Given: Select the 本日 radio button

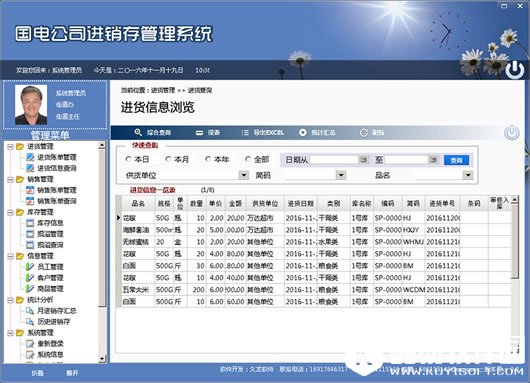Looking at the screenshot, I should click(x=128, y=159).
